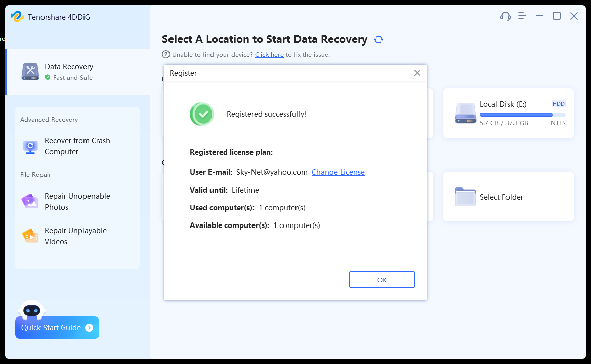Select Data Recovery in the sidebar
Image resolution: width=591 pixels, height=364 pixels.
click(78, 71)
